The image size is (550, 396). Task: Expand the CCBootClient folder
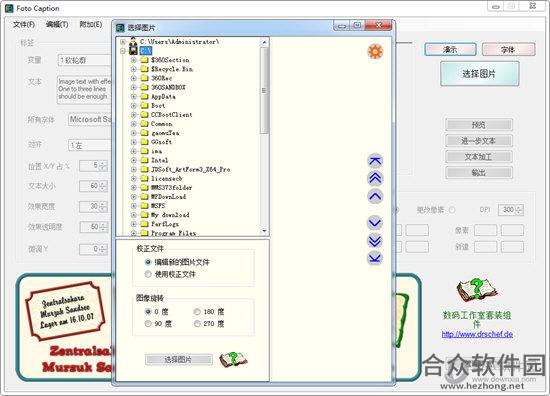click(134, 115)
